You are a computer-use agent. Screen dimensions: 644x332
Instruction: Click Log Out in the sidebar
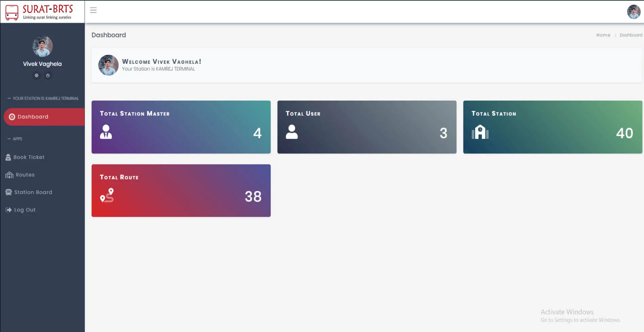[25, 210]
